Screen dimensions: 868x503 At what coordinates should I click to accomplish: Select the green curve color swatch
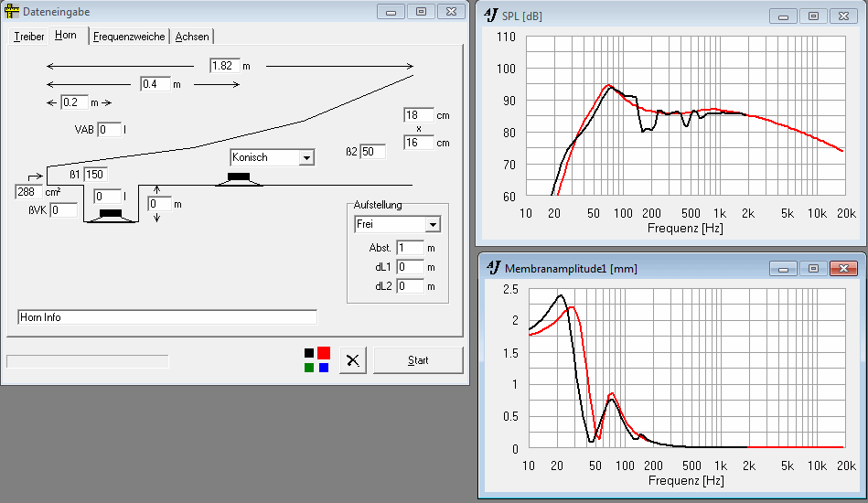pos(309,368)
